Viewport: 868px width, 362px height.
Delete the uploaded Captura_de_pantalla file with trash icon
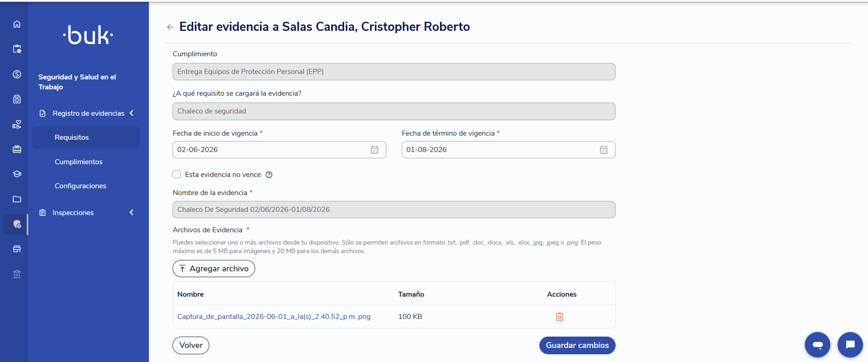560,317
